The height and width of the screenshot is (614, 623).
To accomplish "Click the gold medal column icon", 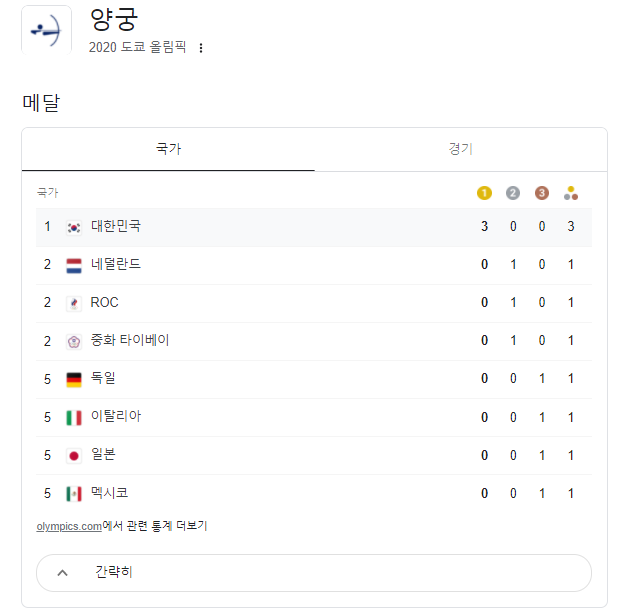I will point(484,193).
